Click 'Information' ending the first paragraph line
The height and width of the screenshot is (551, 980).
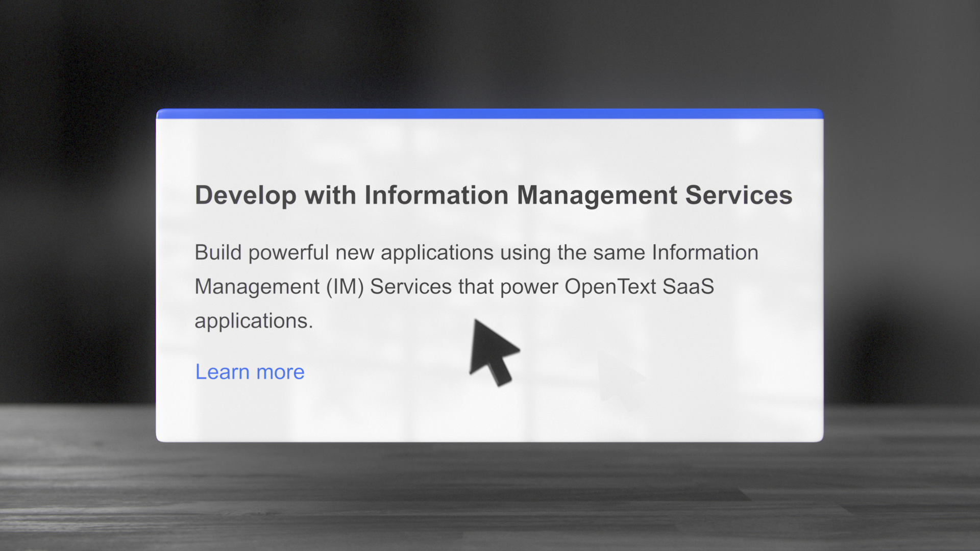pos(705,253)
